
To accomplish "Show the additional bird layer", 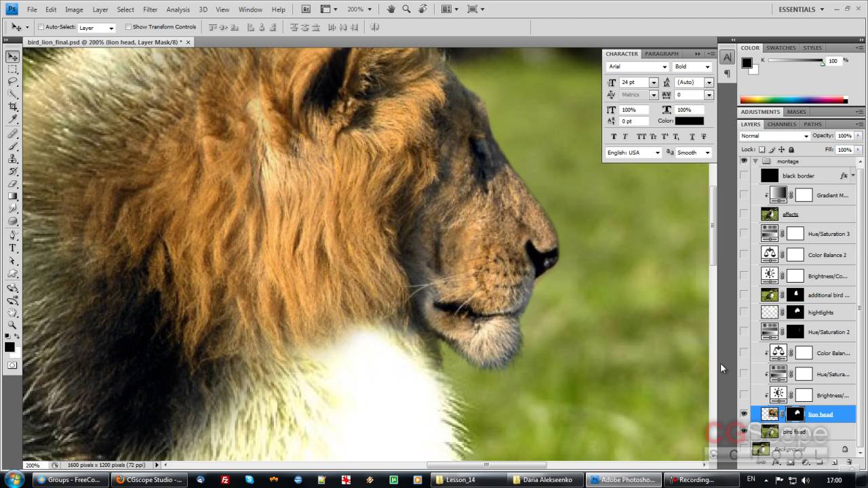I will (x=745, y=295).
